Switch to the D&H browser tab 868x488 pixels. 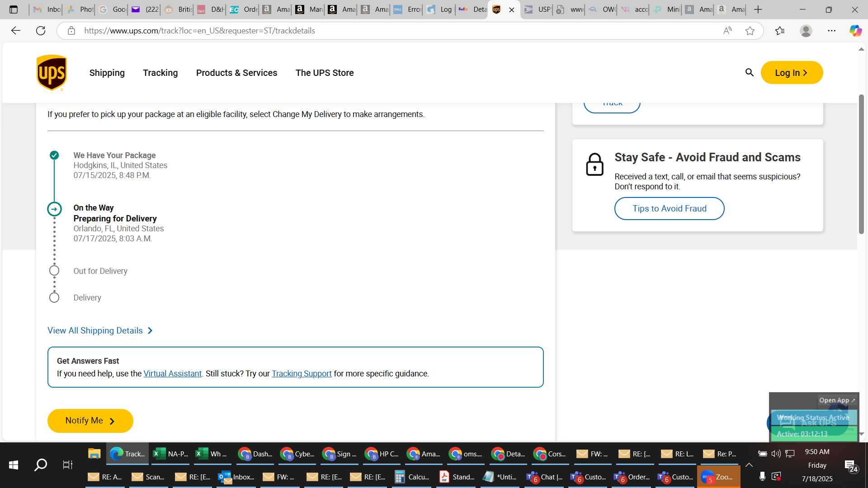(x=211, y=9)
